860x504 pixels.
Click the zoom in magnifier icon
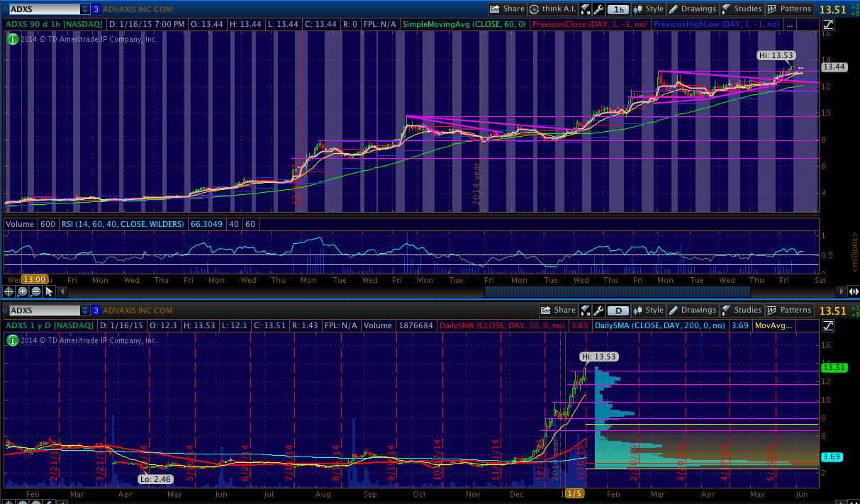(23, 291)
